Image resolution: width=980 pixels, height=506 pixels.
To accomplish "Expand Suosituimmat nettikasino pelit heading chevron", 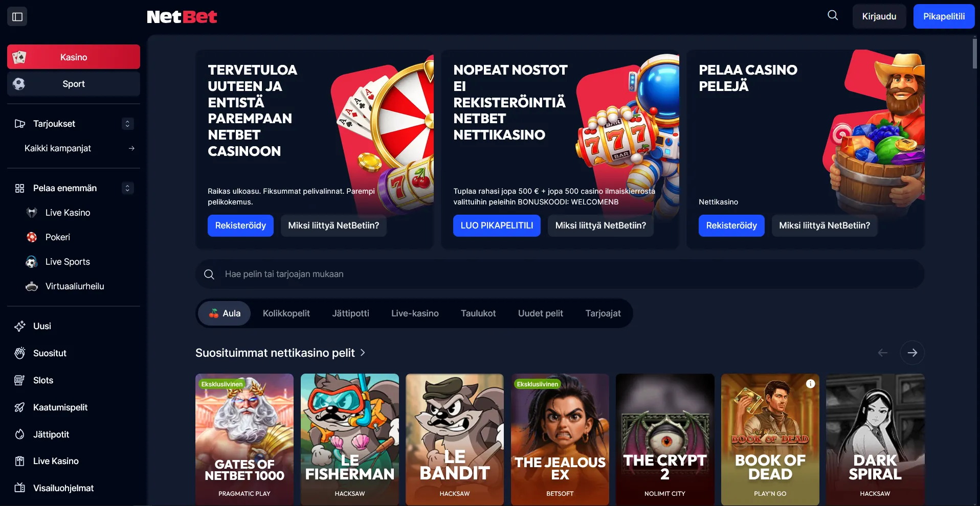I will (363, 353).
